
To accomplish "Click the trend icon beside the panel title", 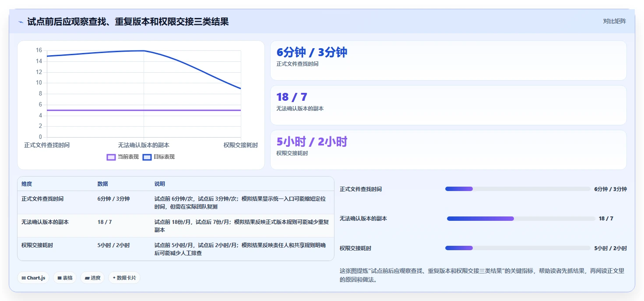I will (21, 22).
